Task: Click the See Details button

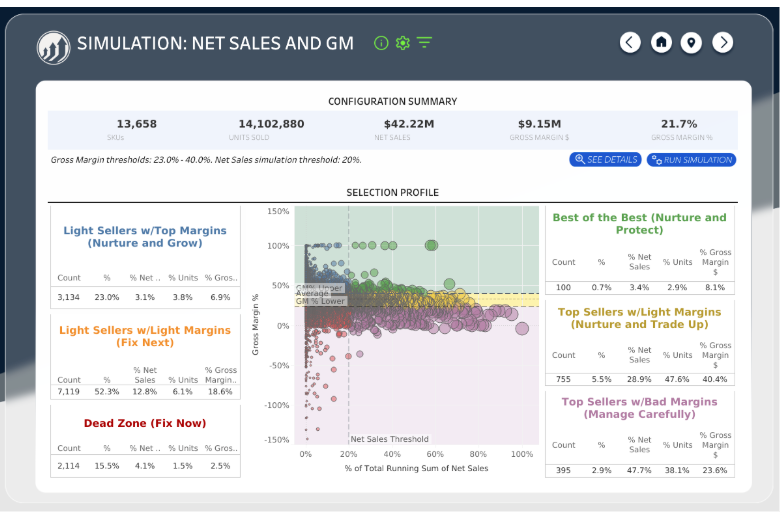Action: coord(605,160)
